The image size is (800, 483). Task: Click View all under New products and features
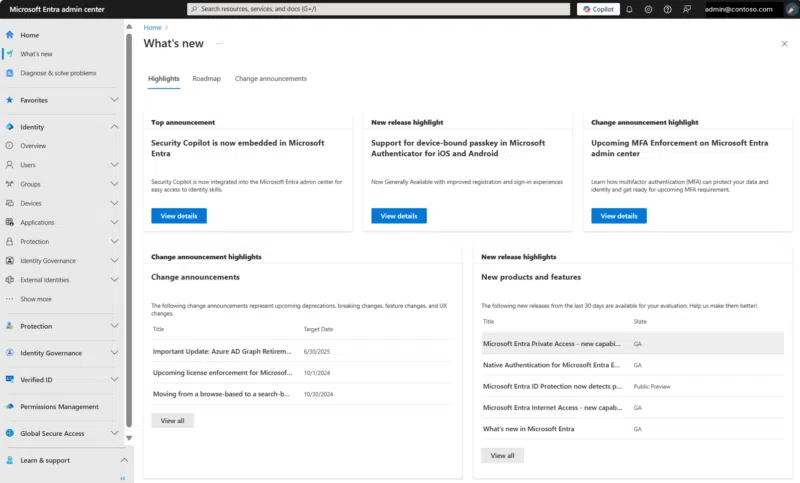(x=503, y=455)
